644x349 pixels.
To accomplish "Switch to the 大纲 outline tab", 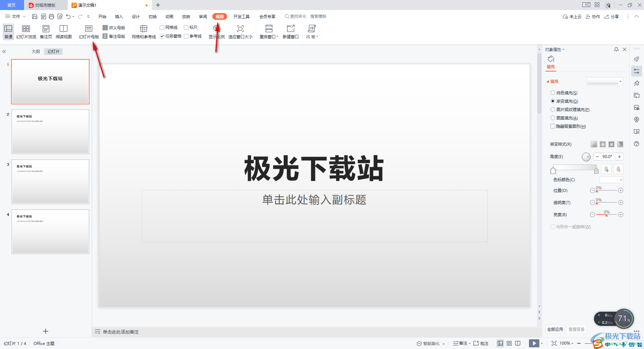I will (36, 51).
